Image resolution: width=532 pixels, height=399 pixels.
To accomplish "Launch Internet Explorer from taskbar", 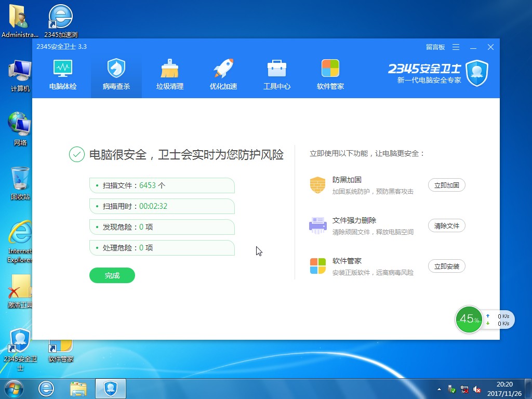I will (46, 389).
